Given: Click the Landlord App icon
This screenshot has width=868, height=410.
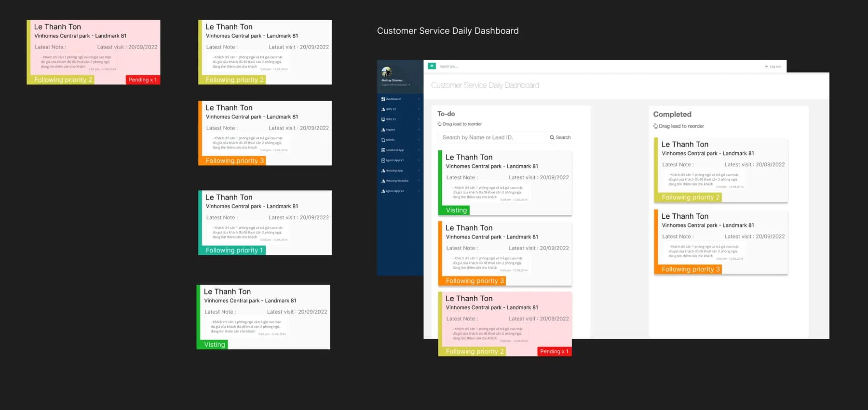Looking at the screenshot, I should 383,150.
